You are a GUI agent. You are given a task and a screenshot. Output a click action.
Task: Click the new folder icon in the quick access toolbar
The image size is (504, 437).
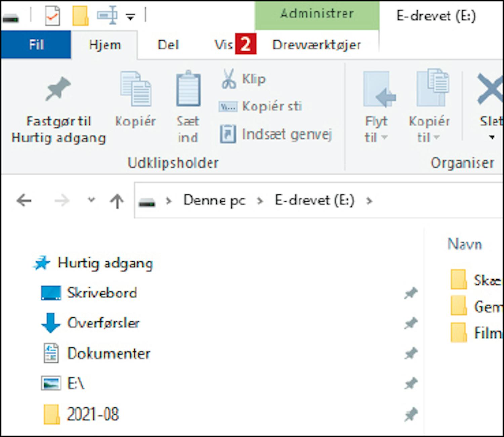tap(81, 15)
